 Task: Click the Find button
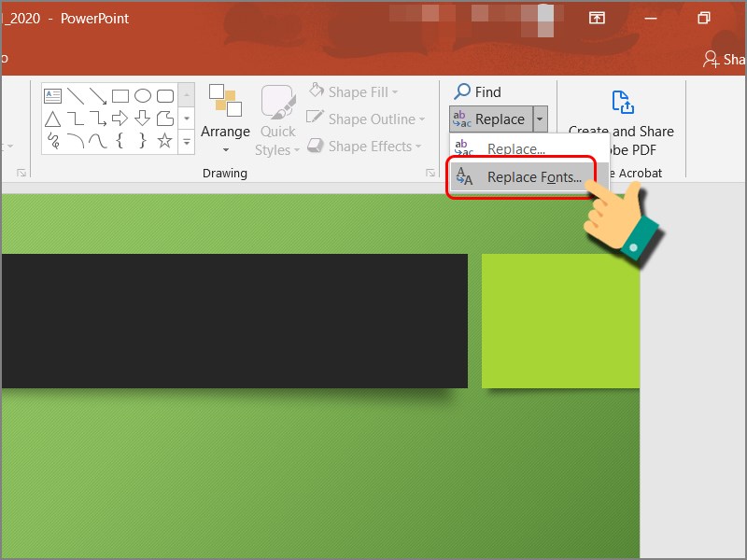(477, 91)
